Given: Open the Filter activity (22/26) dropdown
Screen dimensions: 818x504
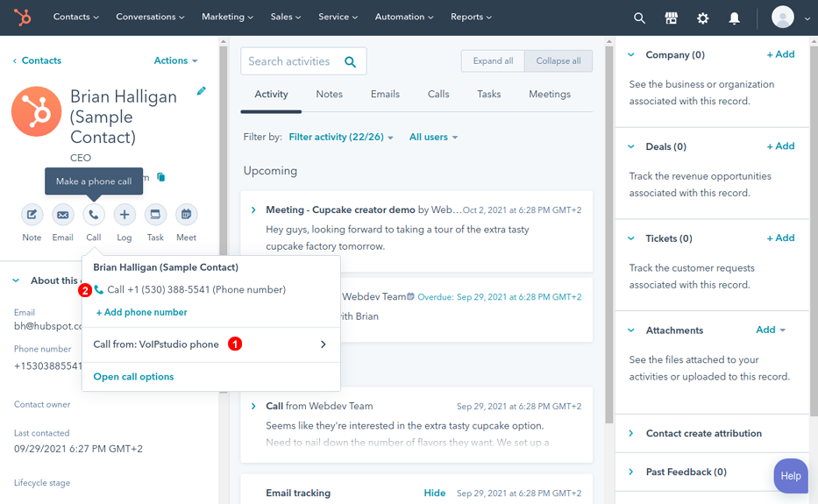Looking at the screenshot, I should click(x=341, y=138).
